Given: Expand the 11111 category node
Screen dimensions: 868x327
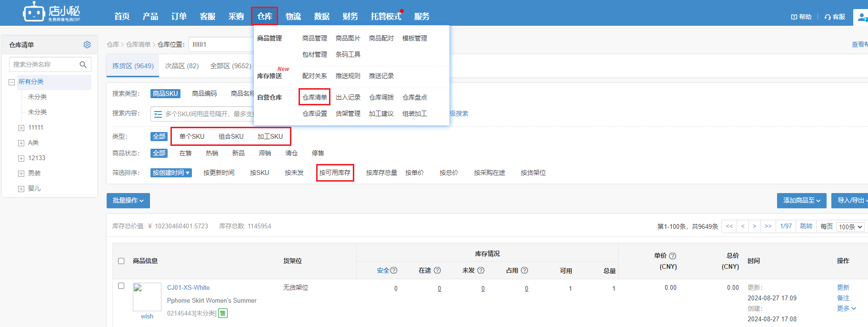Looking at the screenshot, I should point(21,128).
